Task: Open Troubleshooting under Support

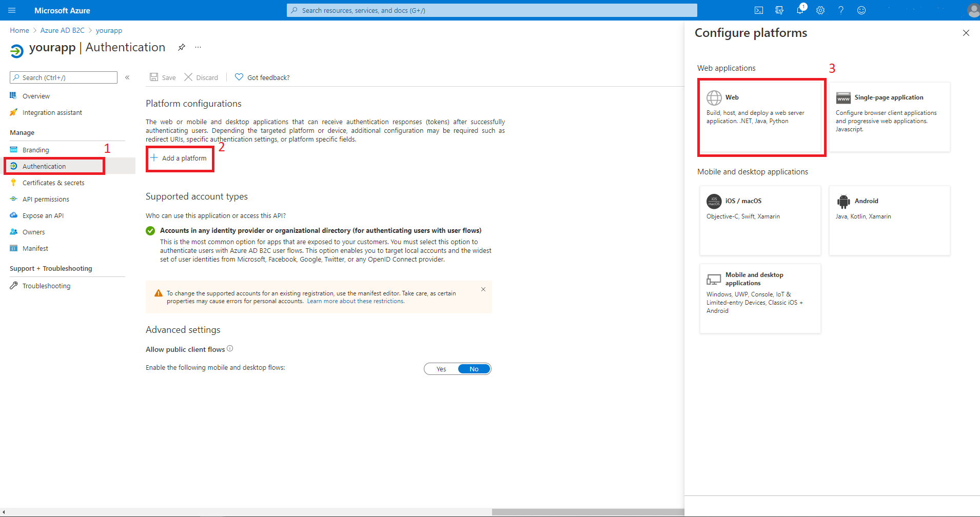Action: [46, 286]
